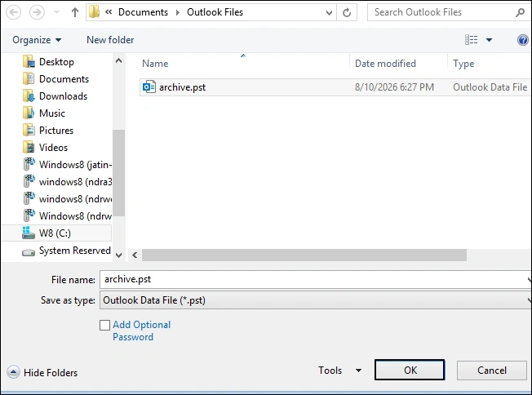Select W8 (C:) drive
Image resolution: width=532 pixels, height=395 pixels.
[x=55, y=233]
